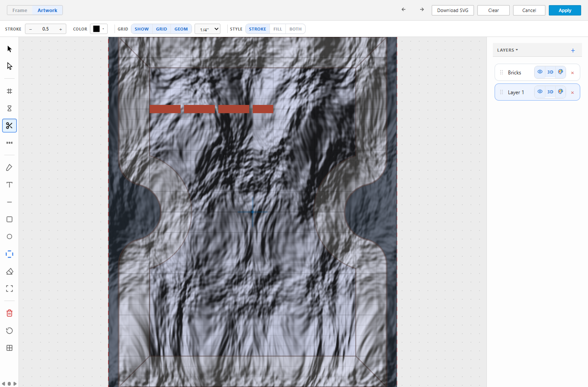
Task: Switch to the Frame tab
Action: click(20, 10)
